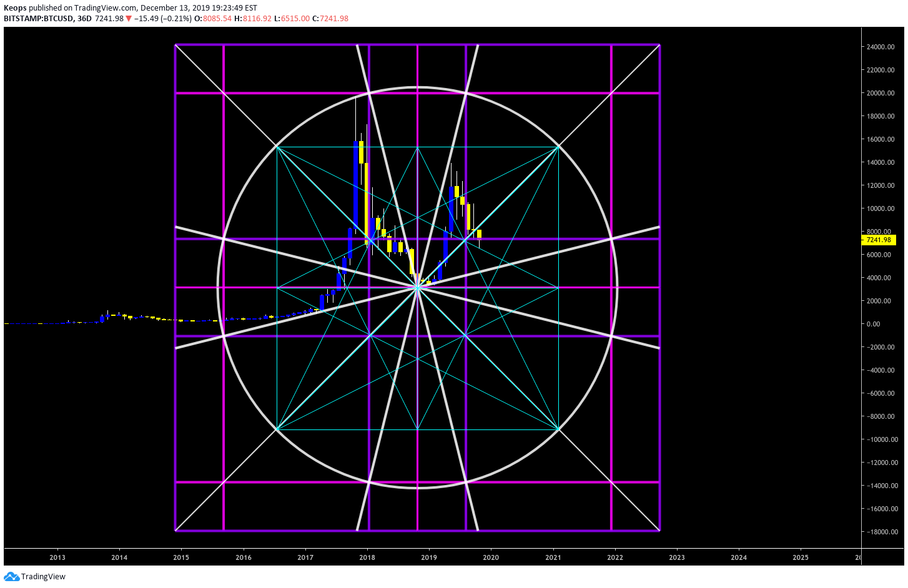Click the 2025 time axis label
The height and width of the screenshot is (588, 908).
click(801, 557)
